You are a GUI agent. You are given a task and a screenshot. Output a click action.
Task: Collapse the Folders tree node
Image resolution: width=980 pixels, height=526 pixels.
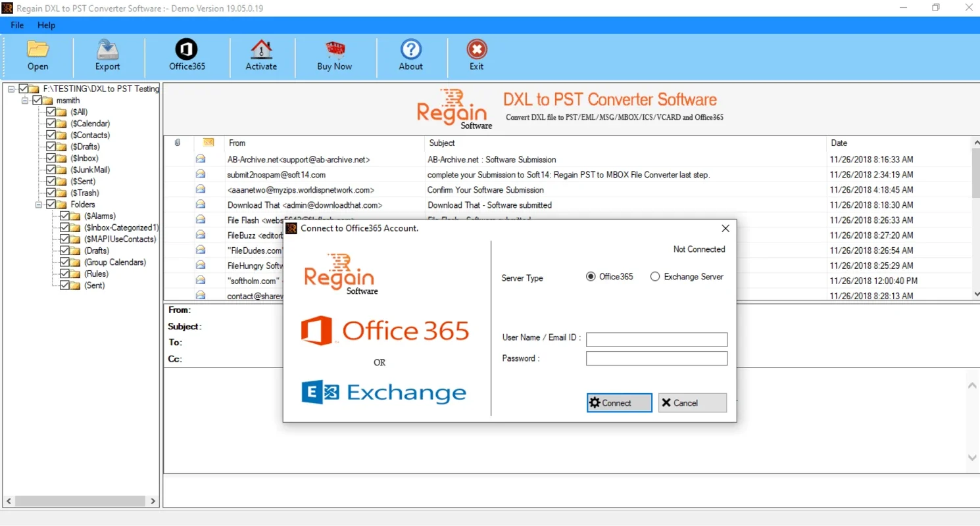pos(39,204)
